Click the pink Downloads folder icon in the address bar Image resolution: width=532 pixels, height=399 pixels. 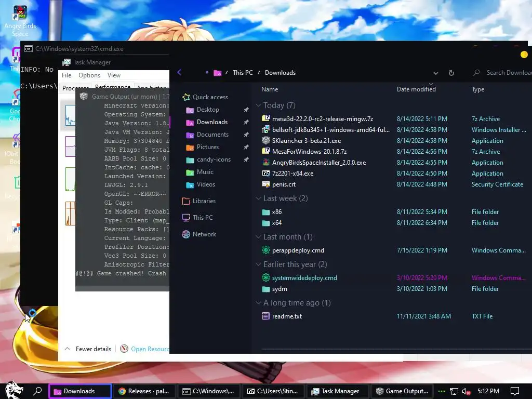point(217,73)
